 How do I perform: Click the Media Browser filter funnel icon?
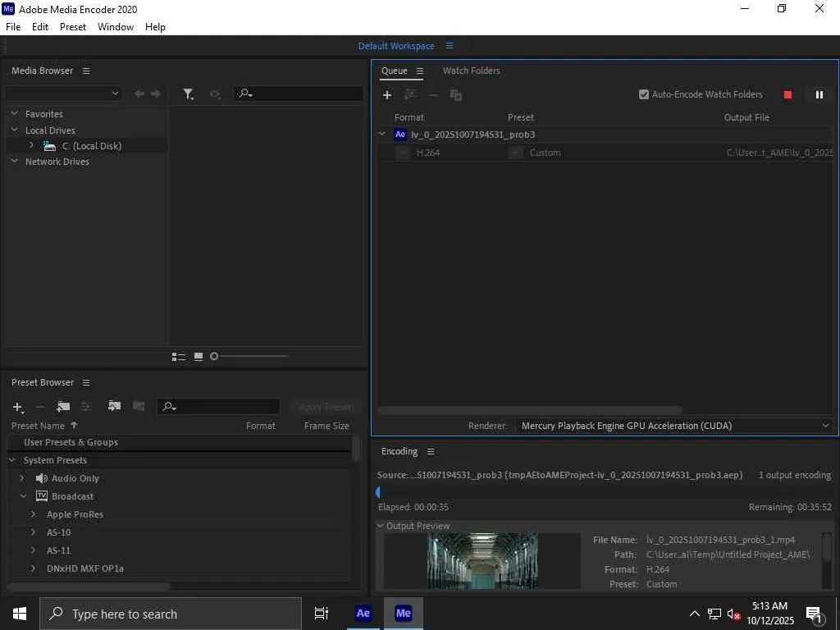click(188, 94)
